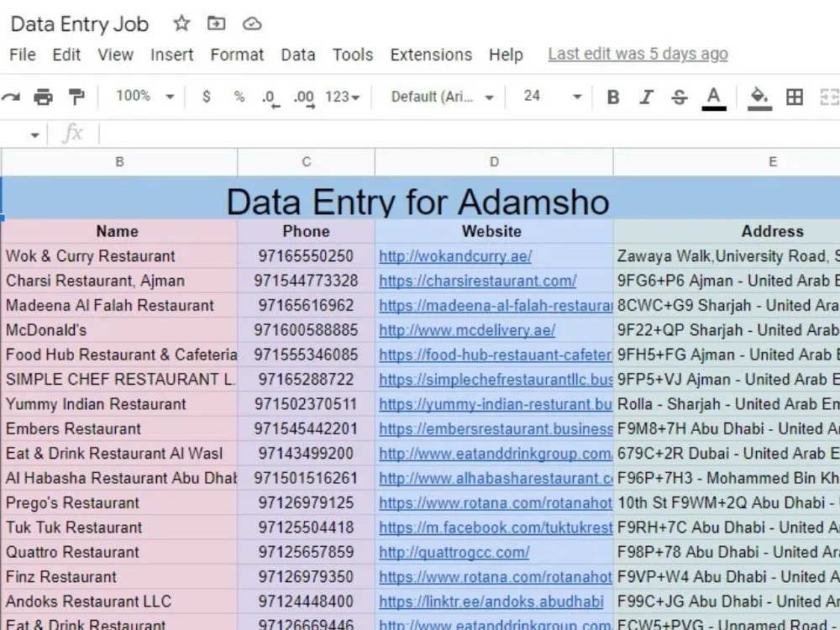Open the Borders tool
The height and width of the screenshot is (630, 840).
(x=795, y=97)
